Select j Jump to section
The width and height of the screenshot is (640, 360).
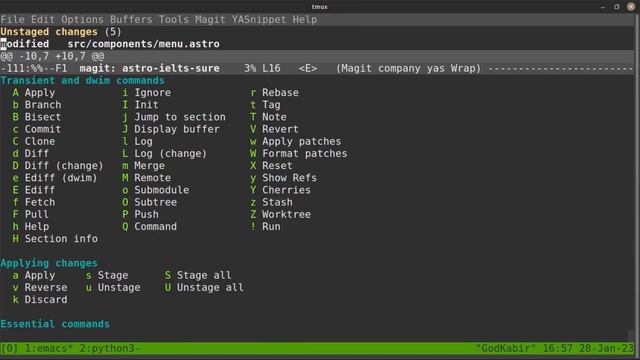pos(174,117)
